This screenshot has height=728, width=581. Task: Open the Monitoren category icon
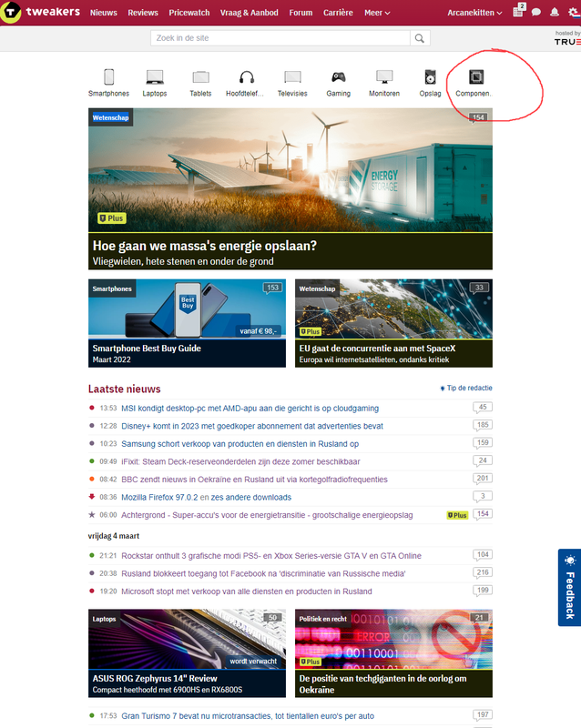(x=384, y=77)
